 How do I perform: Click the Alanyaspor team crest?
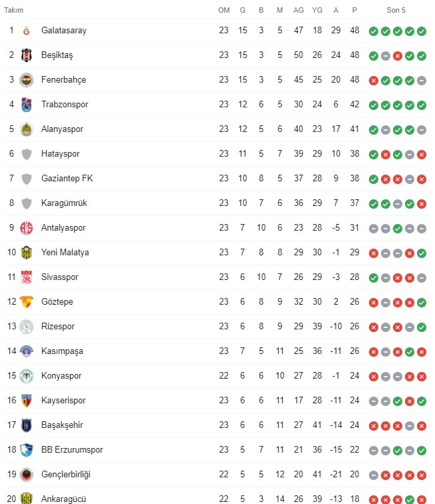click(27, 129)
